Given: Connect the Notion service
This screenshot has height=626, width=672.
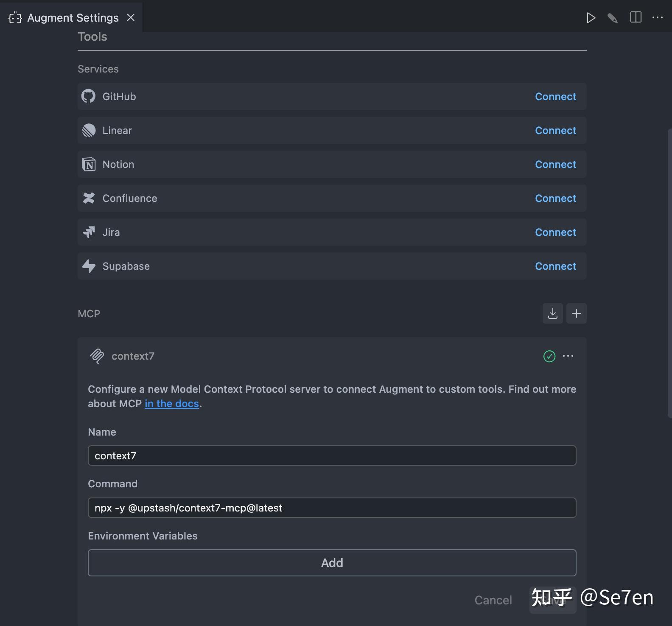Looking at the screenshot, I should (555, 165).
